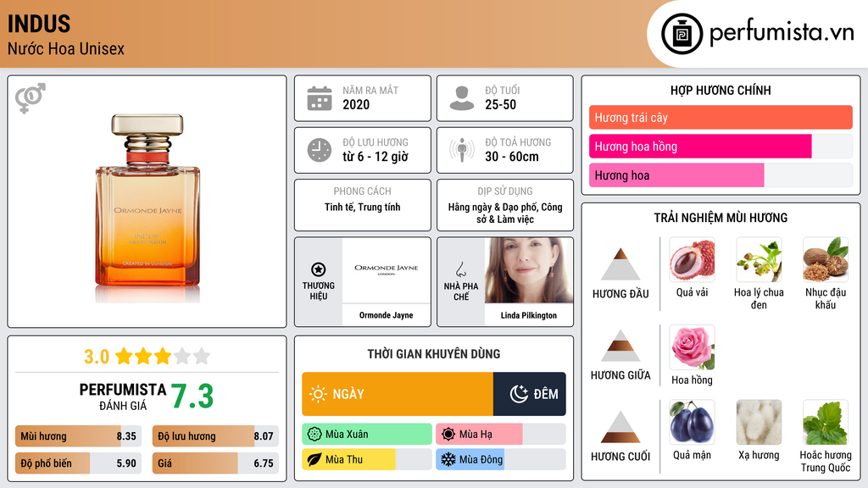
Task: Click the calendar icon beside Năm Ra Mắt
Action: [x=320, y=98]
